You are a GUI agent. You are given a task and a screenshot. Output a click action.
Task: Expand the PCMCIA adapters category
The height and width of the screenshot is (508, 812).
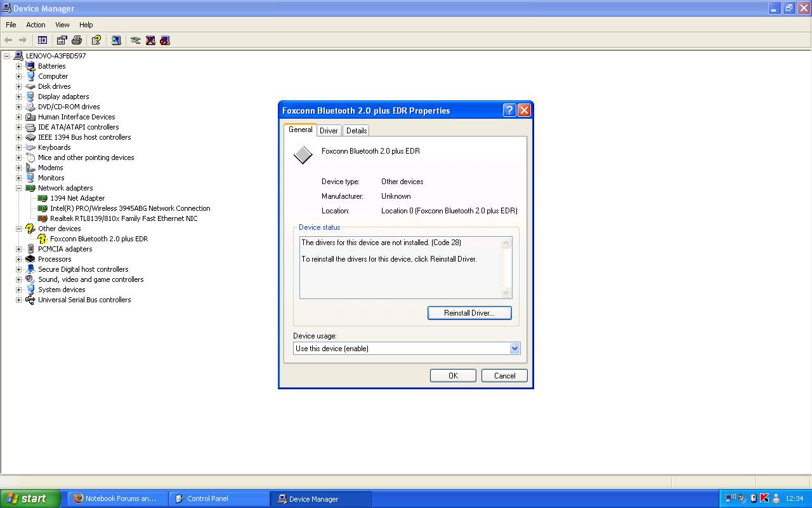pos(18,249)
